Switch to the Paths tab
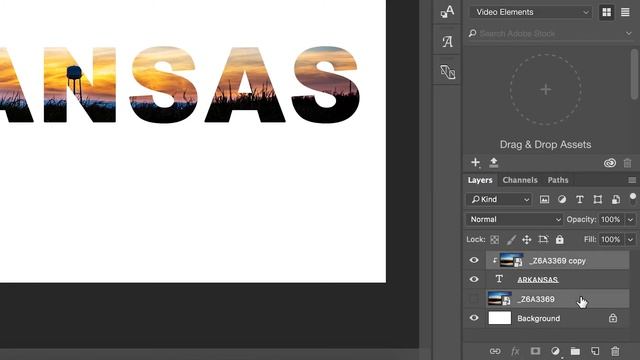The width and height of the screenshot is (640, 360). pyautogui.click(x=558, y=180)
